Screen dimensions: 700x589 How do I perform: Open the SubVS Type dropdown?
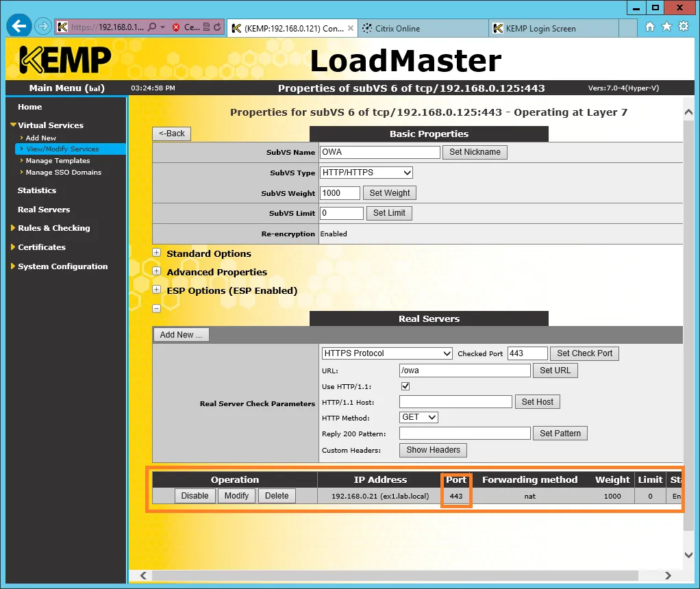click(366, 173)
